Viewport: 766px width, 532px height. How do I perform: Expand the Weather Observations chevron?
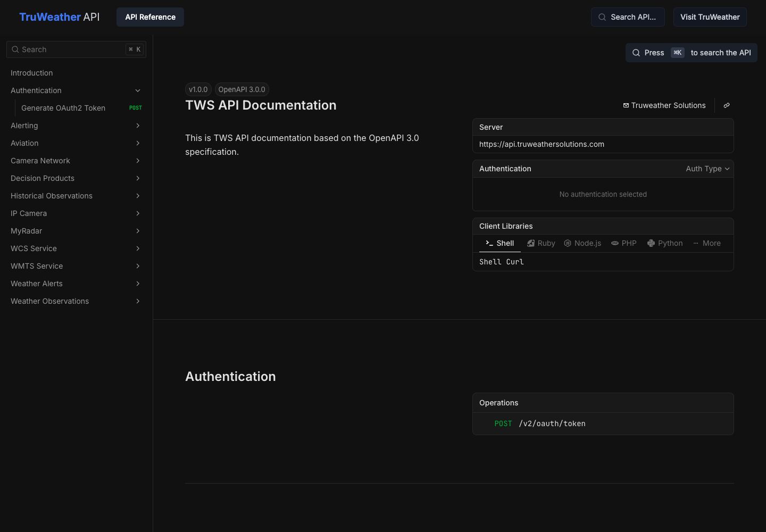[138, 301]
